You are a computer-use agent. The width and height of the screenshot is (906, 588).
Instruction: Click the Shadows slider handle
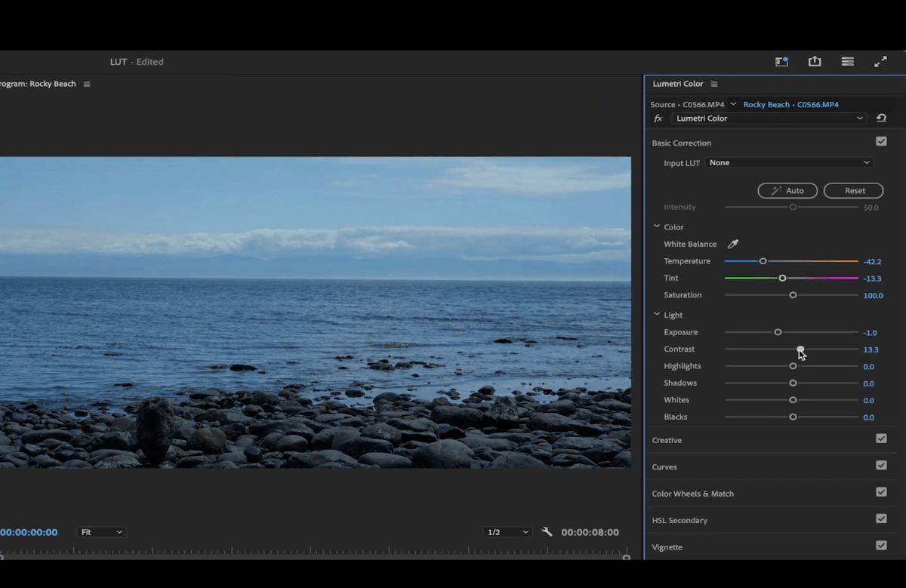[x=793, y=383]
